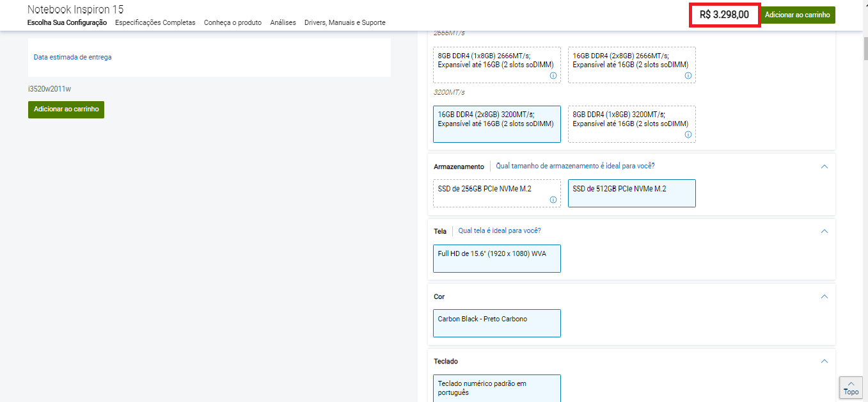Click the R$ 3.298,00 price
Viewport: 868px width, 402px height.
click(725, 14)
